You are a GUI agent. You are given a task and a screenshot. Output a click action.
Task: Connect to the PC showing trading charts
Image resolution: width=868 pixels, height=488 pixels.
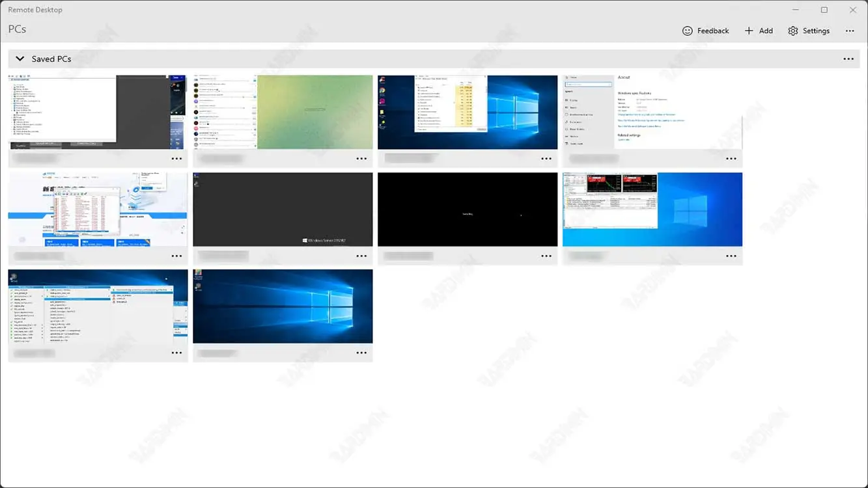click(x=652, y=209)
